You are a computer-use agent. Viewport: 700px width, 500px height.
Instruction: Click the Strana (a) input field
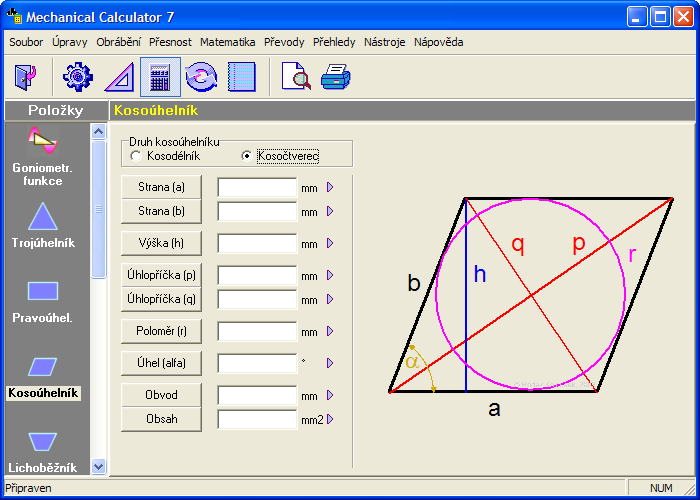(258, 188)
